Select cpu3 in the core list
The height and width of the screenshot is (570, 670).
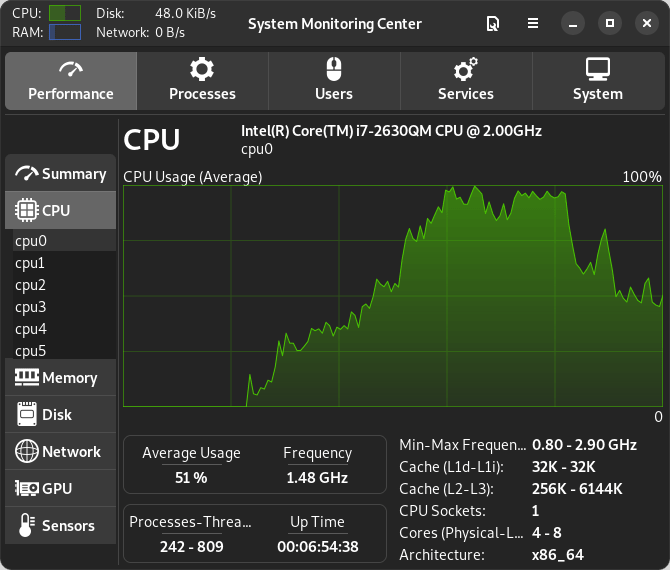(31, 307)
